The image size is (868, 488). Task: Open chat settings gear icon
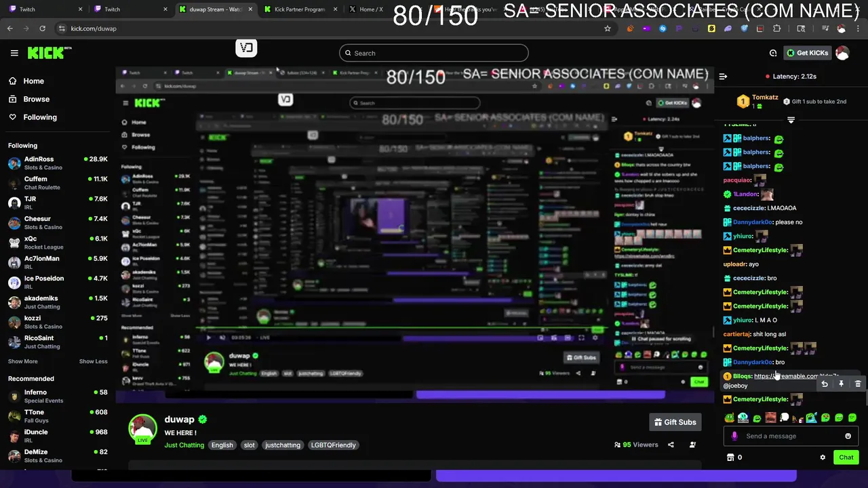coord(823,457)
